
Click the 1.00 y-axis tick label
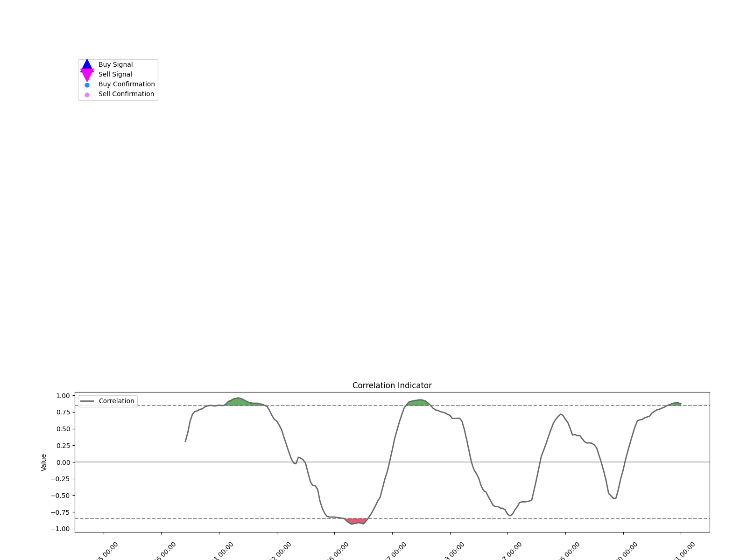(x=63, y=396)
